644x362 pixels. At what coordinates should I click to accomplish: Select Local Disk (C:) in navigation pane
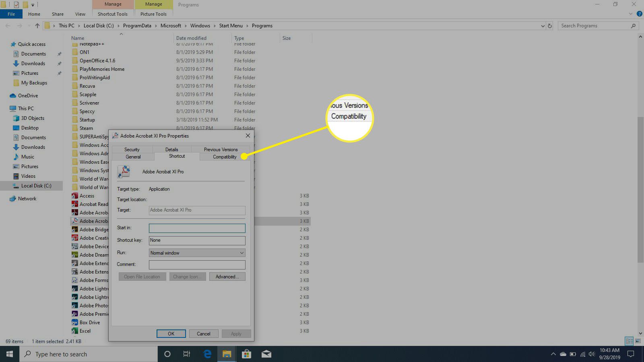(36, 186)
